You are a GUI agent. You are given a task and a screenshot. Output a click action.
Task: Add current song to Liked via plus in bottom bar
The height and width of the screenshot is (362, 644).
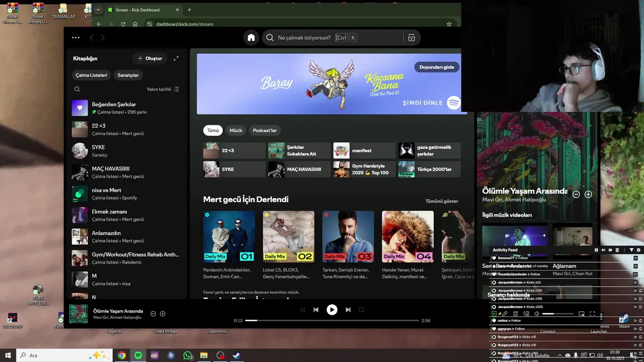click(163, 314)
